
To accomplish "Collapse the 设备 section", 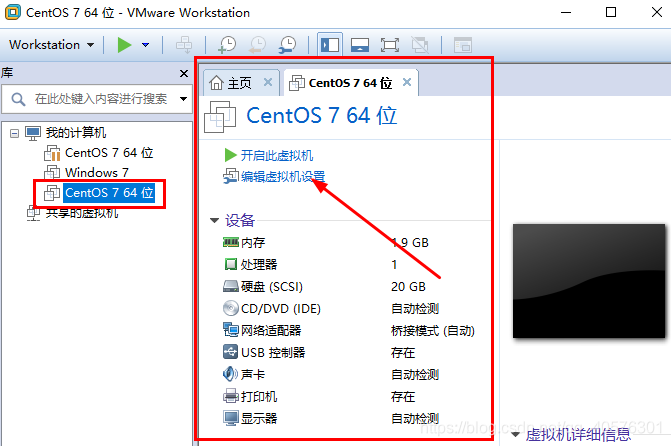I will pos(214,221).
